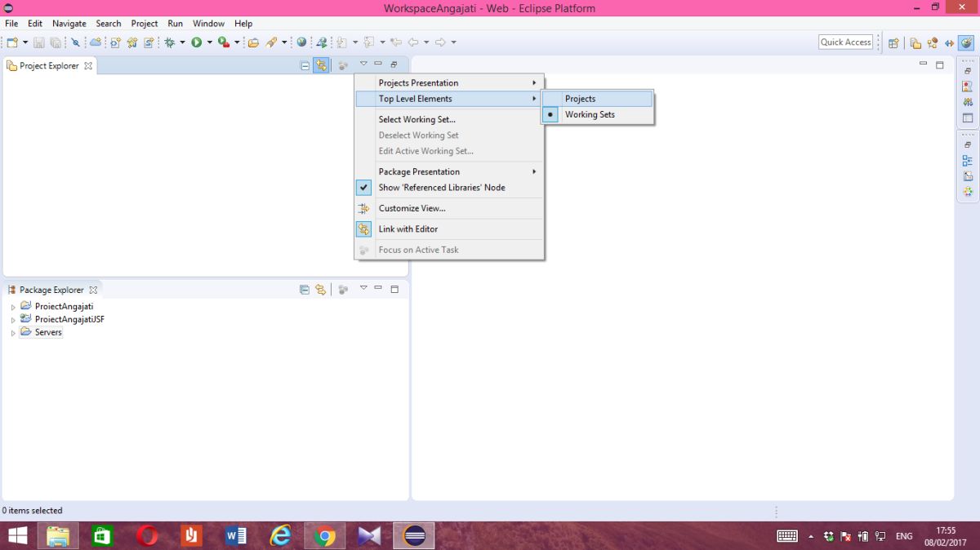
Task: Open the Projects Presentation submenu
Action: (x=449, y=83)
